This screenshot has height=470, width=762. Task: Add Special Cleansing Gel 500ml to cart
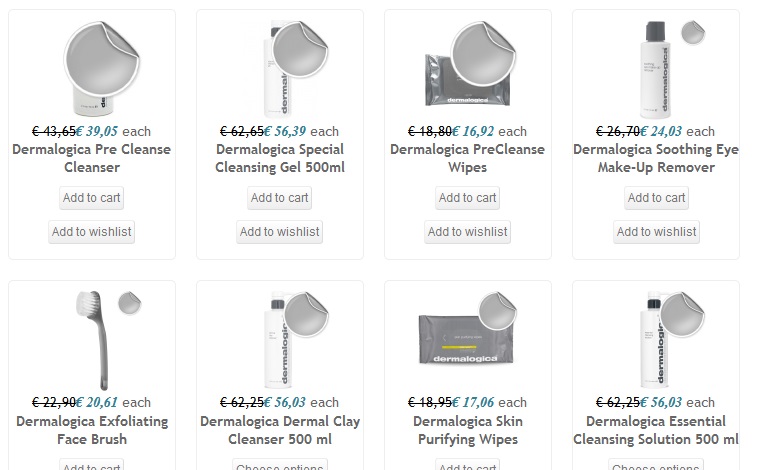(x=280, y=198)
